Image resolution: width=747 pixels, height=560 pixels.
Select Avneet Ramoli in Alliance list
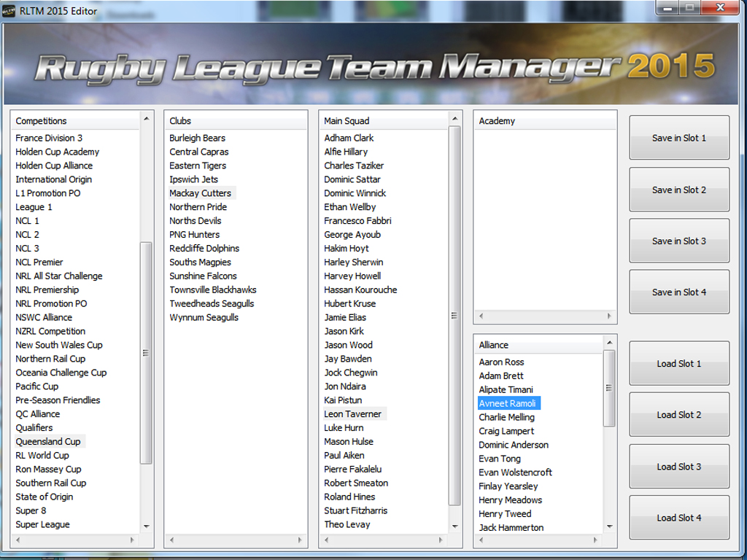508,402
